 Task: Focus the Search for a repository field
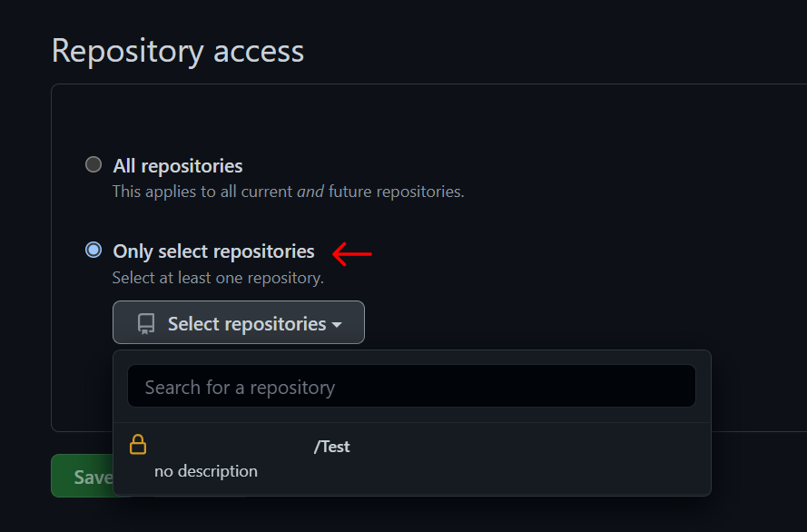coord(412,387)
